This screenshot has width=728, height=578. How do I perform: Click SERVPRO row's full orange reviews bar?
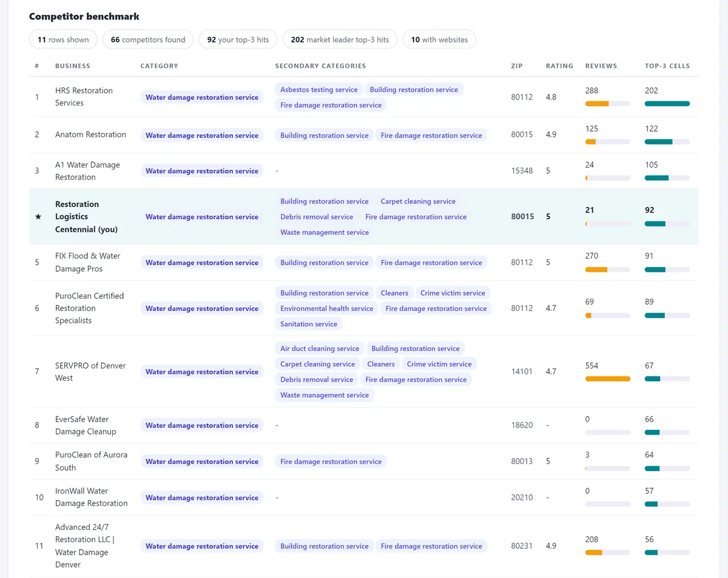pos(607,379)
